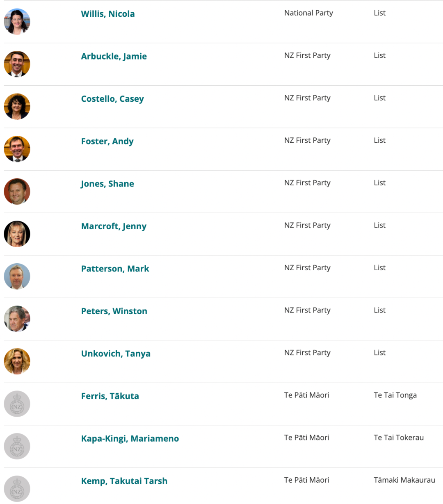Select Casey Costello's profile picture
The width and height of the screenshot is (443, 504).
click(x=17, y=107)
